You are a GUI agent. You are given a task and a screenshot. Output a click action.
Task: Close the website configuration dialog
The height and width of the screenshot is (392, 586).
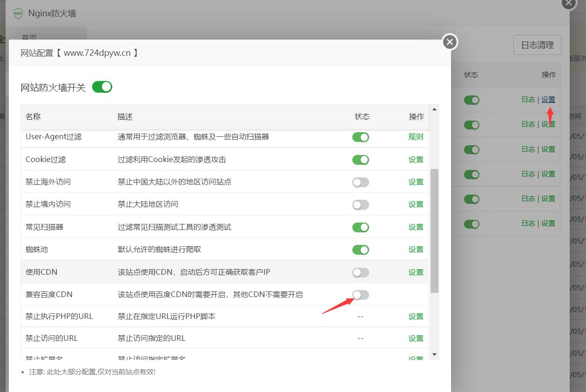[450, 42]
